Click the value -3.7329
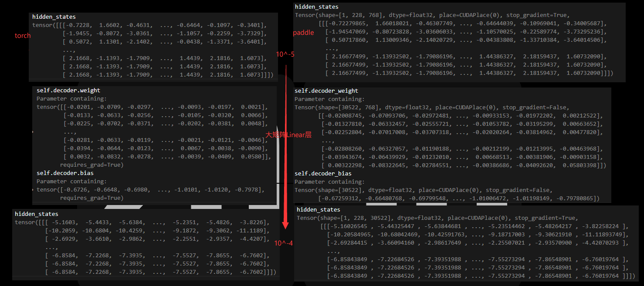 point(251,34)
